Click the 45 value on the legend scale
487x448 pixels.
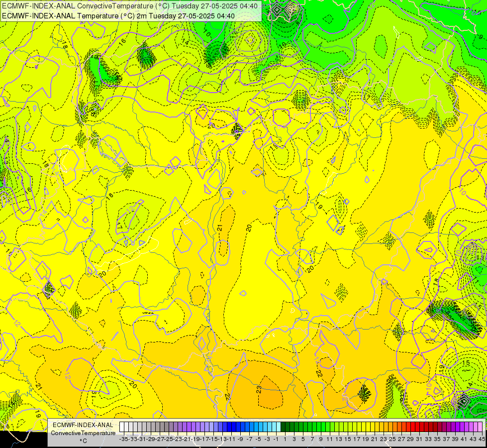[482, 439]
